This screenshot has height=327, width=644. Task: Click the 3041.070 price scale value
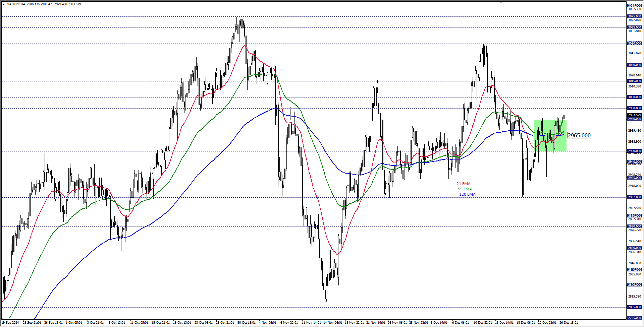click(x=635, y=53)
